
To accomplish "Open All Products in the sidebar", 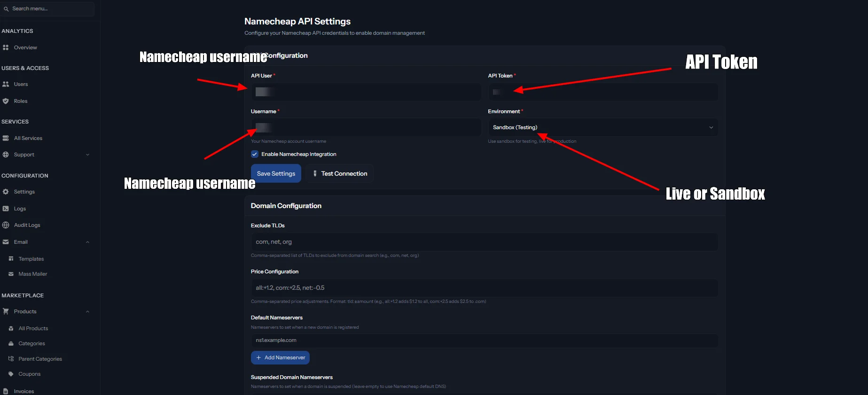I will [33, 328].
